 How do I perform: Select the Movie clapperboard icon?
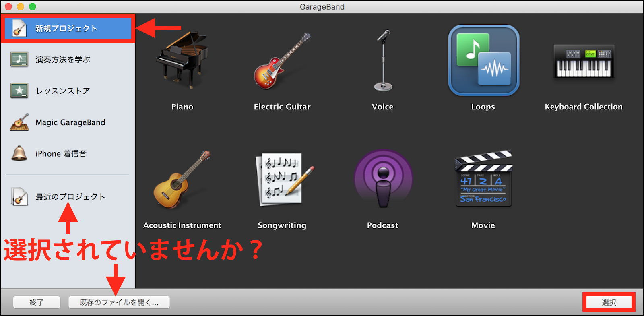point(483,179)
